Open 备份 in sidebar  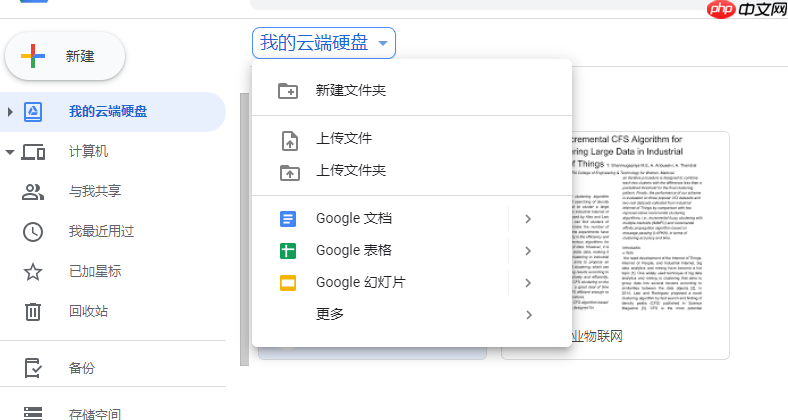(x=113, y=368)
